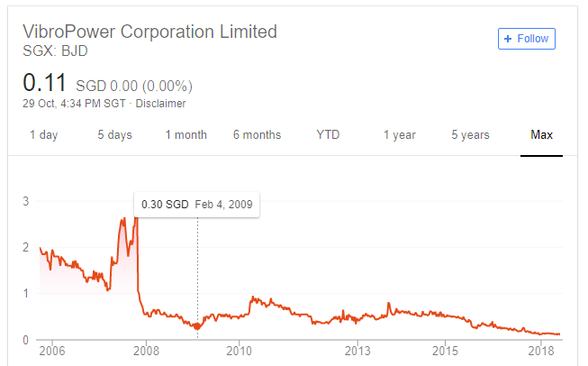Switch to the 5 days range
This screenshot has height=366, width=588.
(114, 135)
